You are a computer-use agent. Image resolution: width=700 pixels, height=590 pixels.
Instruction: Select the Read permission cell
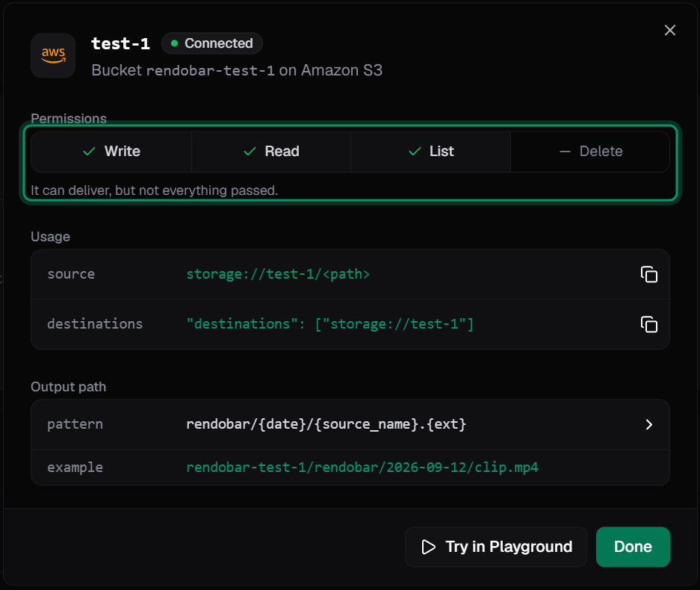(x=271, y=152)
